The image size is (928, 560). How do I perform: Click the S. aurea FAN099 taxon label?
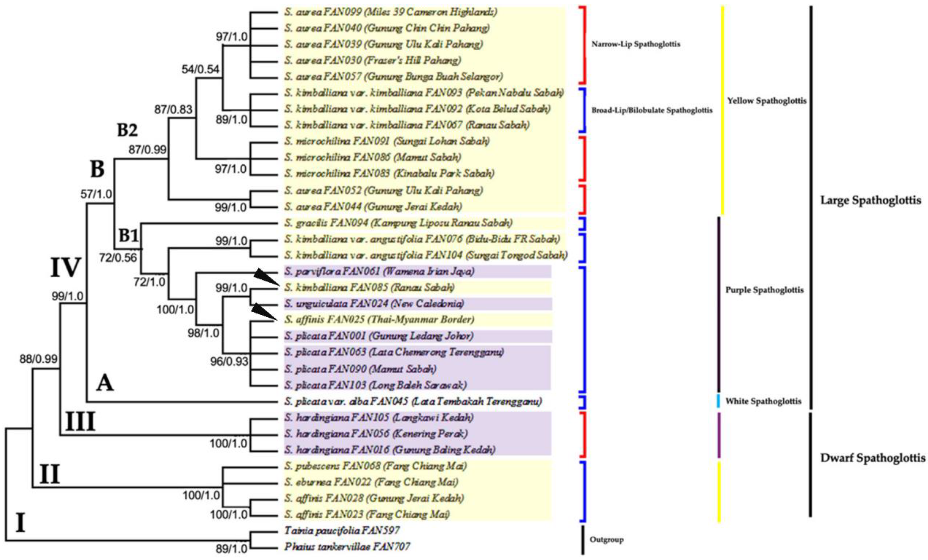coord(390,12)
